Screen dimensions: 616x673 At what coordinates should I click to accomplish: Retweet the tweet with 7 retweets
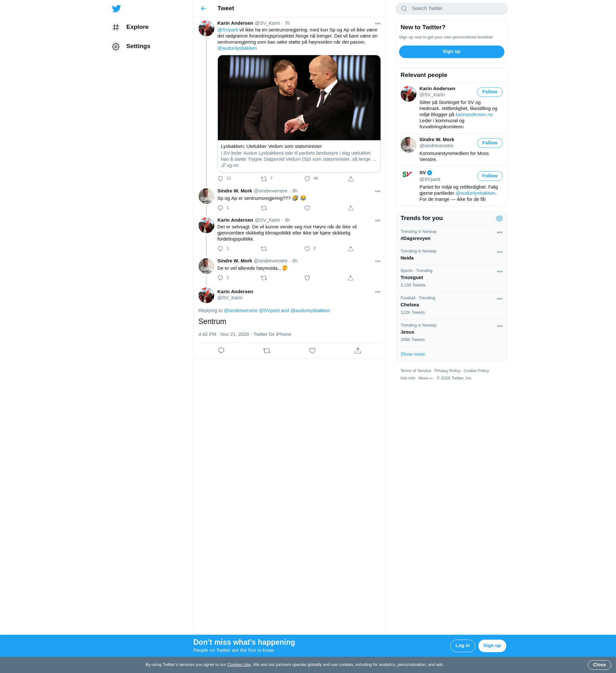pyautogui.click(x=264, y=179)
